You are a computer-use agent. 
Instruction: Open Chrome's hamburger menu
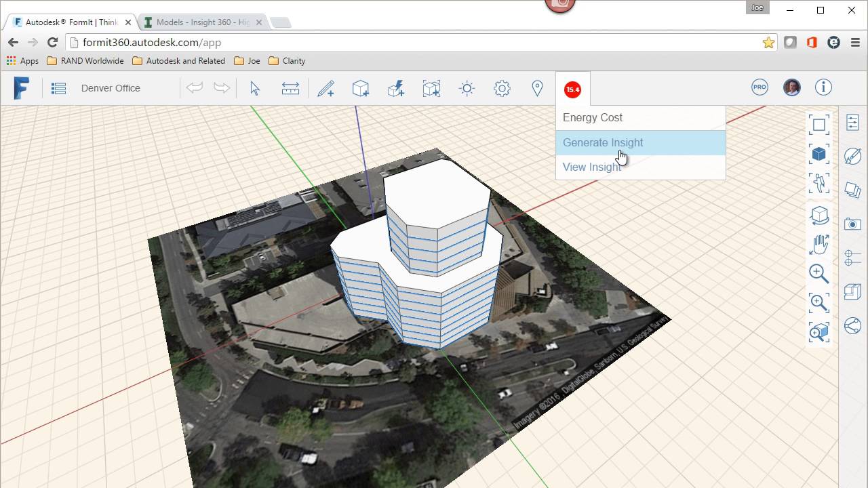(855, 42)
